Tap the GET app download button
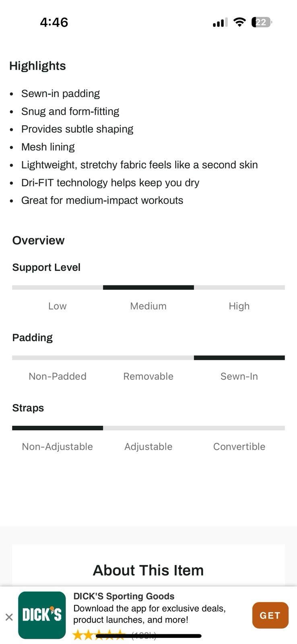The image size is (297, 644). (x=270, y=615)
